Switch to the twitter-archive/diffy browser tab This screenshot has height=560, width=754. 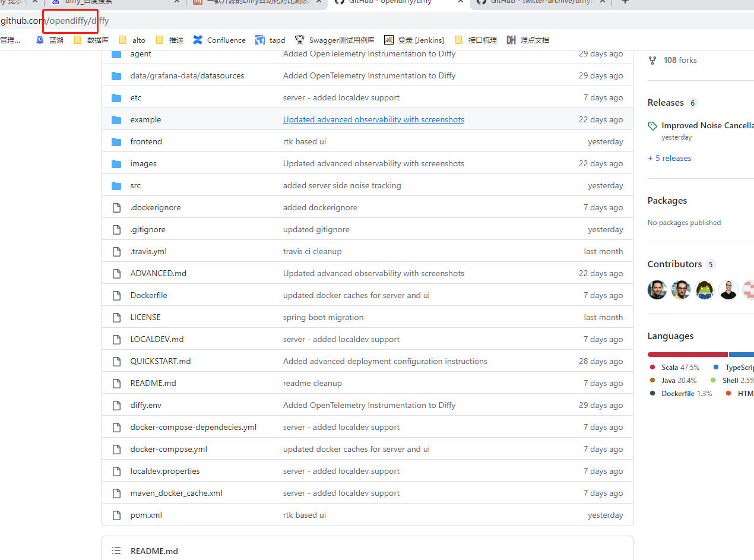[540, 2]
